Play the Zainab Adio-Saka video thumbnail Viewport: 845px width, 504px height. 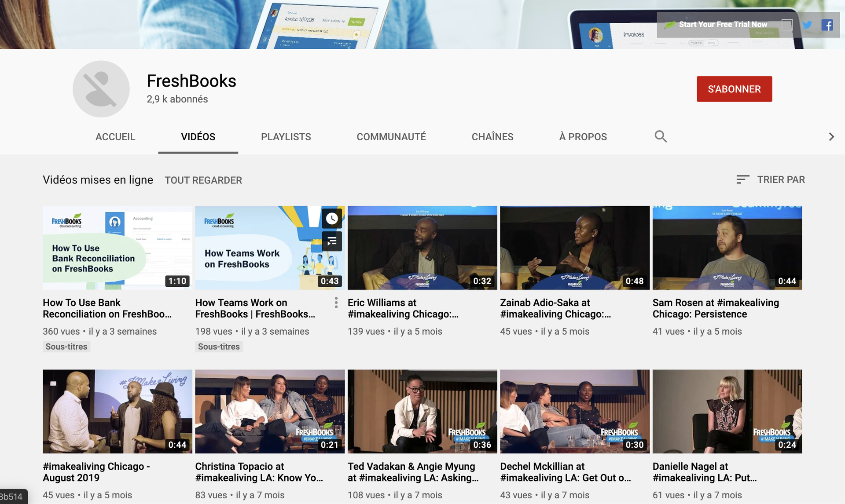click(x=575, y=248)
